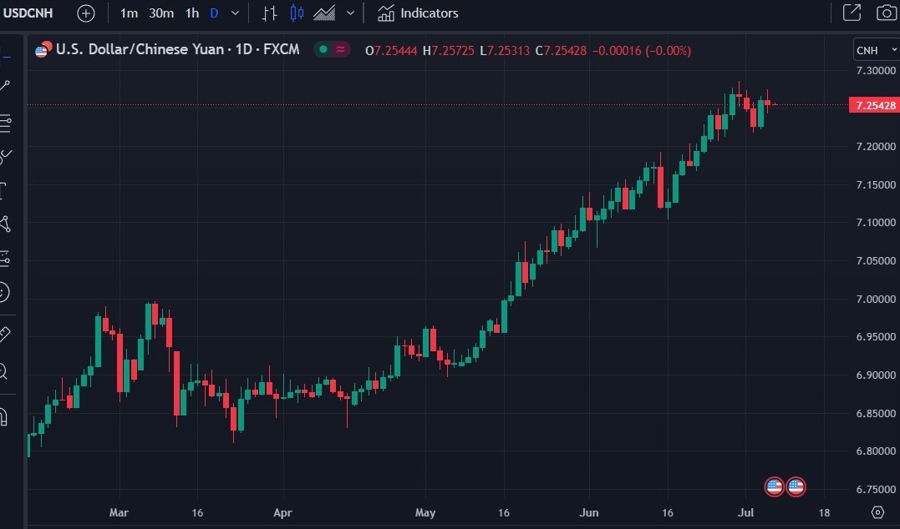Open the Indicators panel

pyautogui.click(x=418, y=13)
